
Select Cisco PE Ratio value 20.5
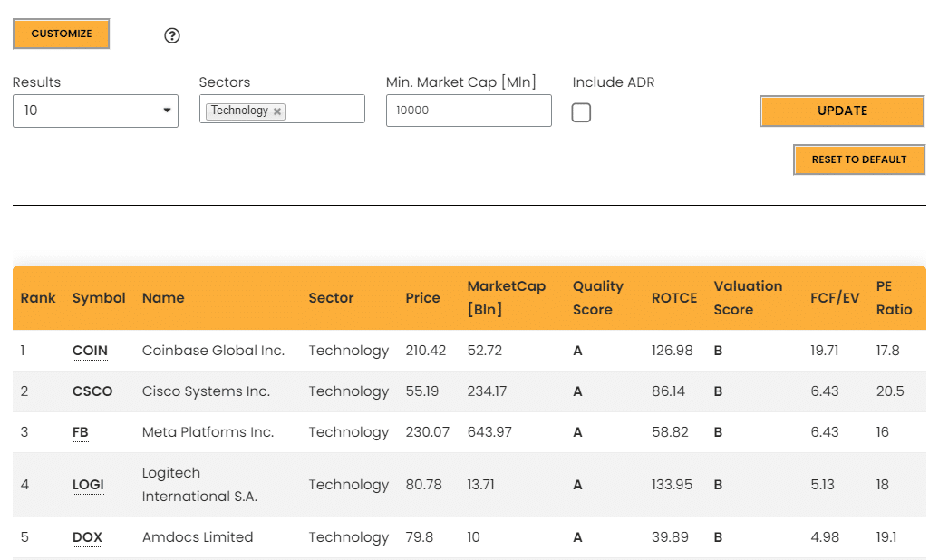point(890,391)
